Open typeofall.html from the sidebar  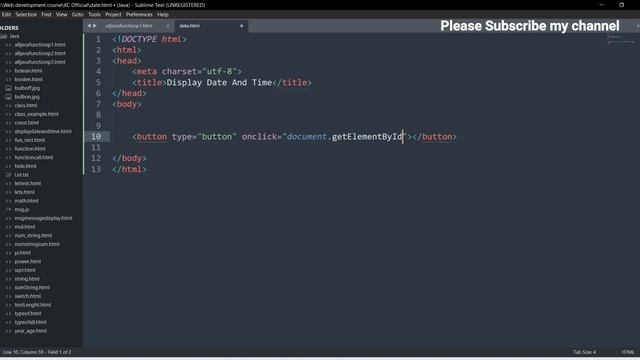click(x=30, y=322)
